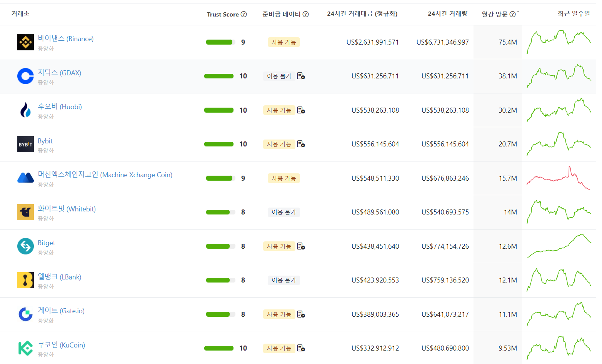
Task: Click the Machine Xchange Coin logo
Action: click(25, 178)
